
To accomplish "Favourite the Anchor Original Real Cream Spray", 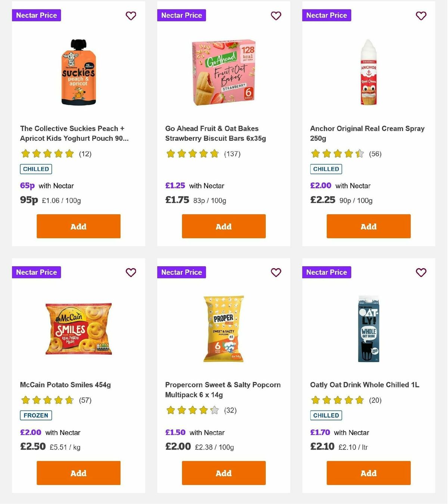I will point(421,16).
